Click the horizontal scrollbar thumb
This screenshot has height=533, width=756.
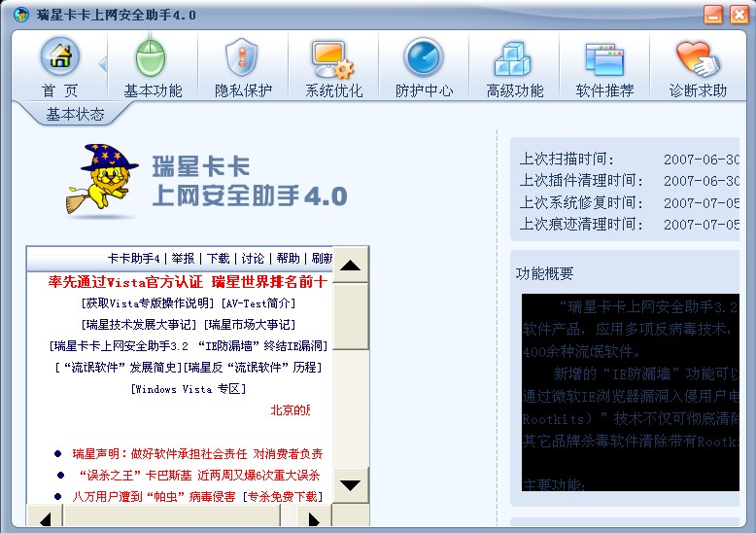[172, 517]
